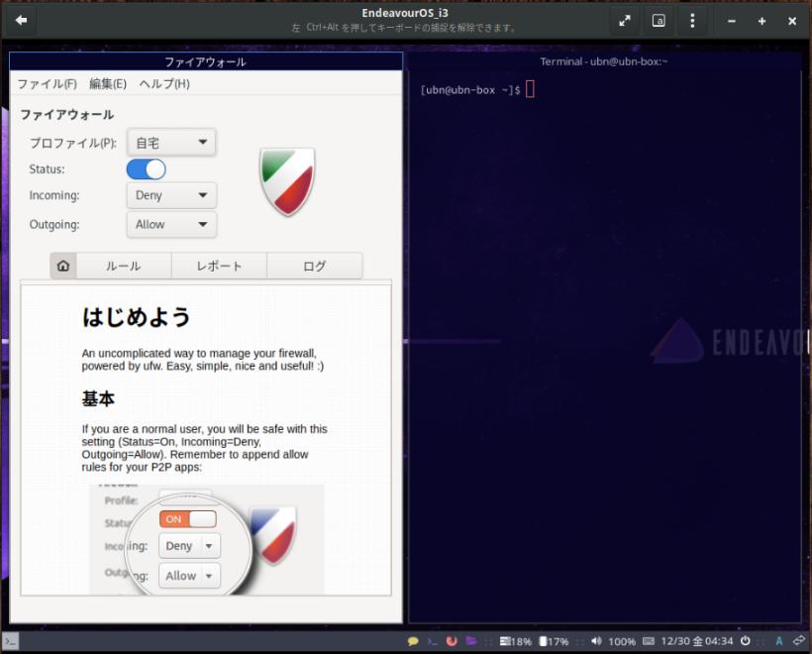Open the yellow chat bubble icon in the bar
Screen dimensions: 812x654
(413, 641)
